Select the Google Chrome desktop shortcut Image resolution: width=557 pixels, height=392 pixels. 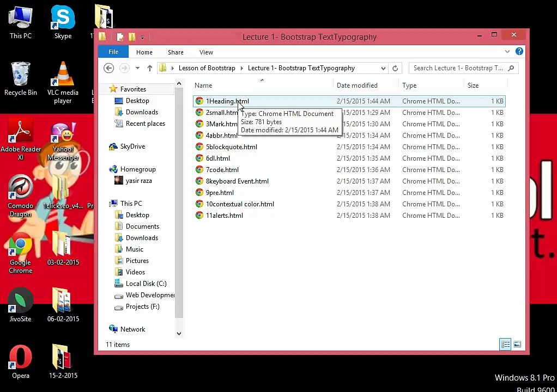point(20,253)
